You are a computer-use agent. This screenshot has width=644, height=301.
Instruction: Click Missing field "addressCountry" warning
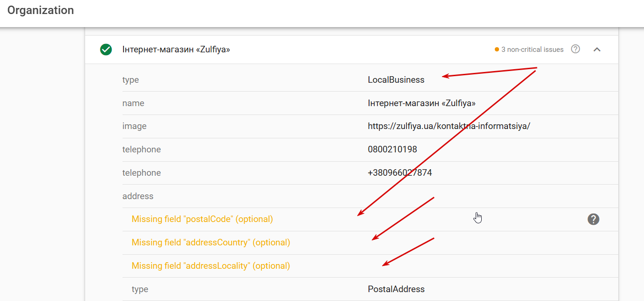click(x=211, y=243)
